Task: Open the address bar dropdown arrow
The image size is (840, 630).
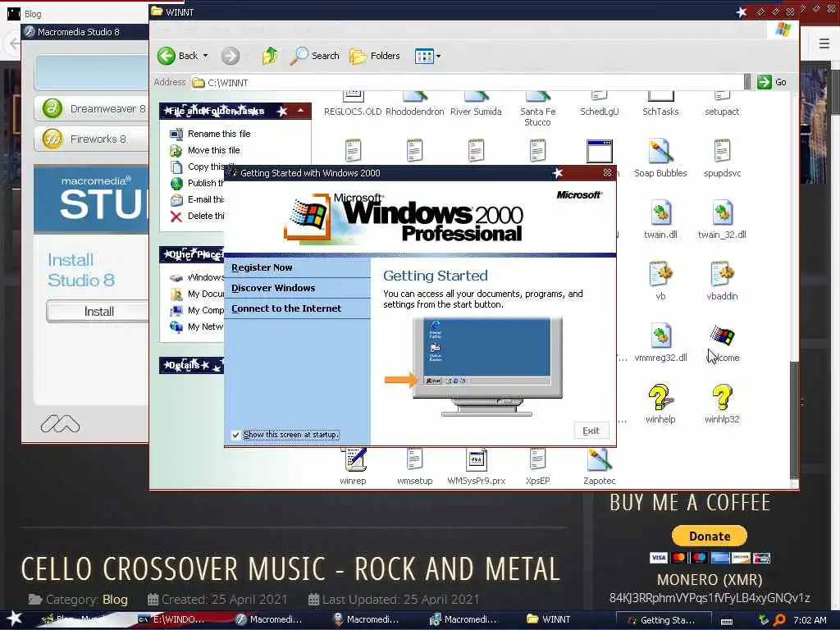Action: (747, 82)
